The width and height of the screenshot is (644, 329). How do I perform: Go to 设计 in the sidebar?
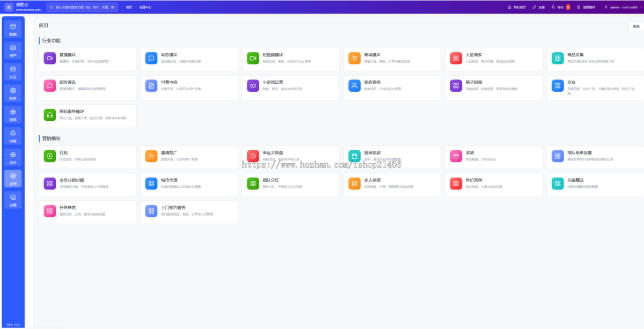pyautogui.click(x=13, y=158)
